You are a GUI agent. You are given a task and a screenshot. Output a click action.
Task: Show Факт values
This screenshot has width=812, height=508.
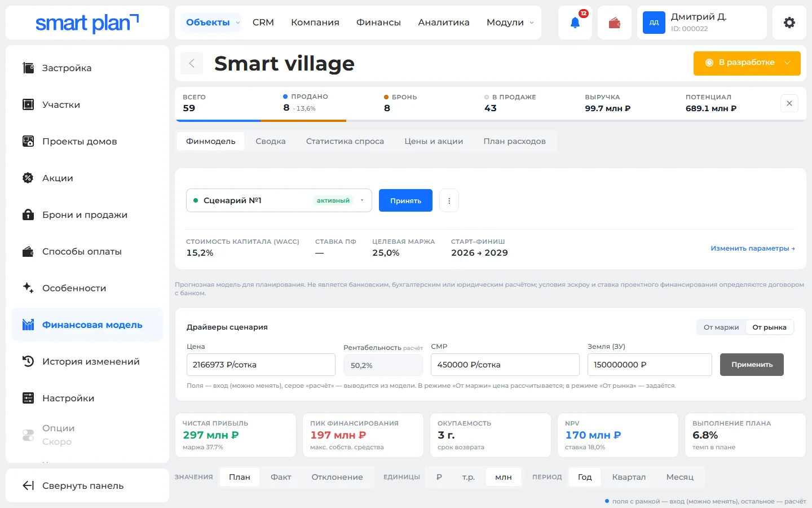281,477
